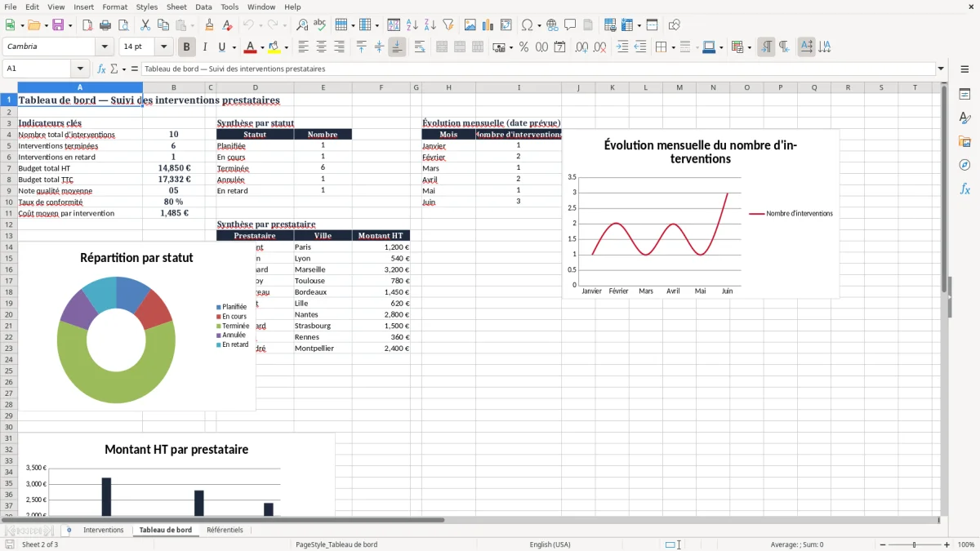980x551 pixels.
Task: Click into the formula input line
Action: click(x=537, y=69)
